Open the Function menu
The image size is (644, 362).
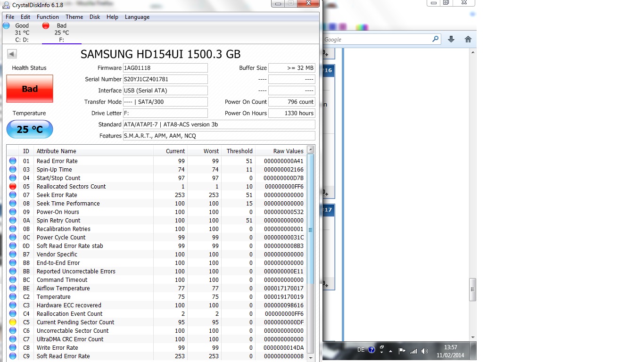pos(48,17)
